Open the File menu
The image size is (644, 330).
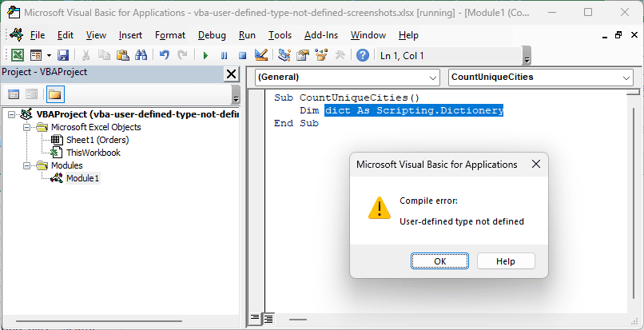[38, 35]
